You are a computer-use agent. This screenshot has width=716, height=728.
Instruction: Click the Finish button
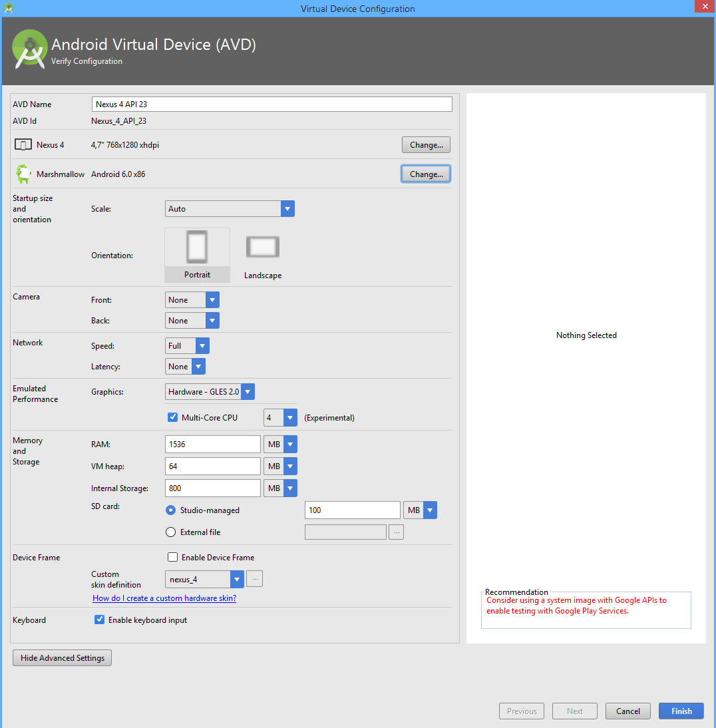681,711
